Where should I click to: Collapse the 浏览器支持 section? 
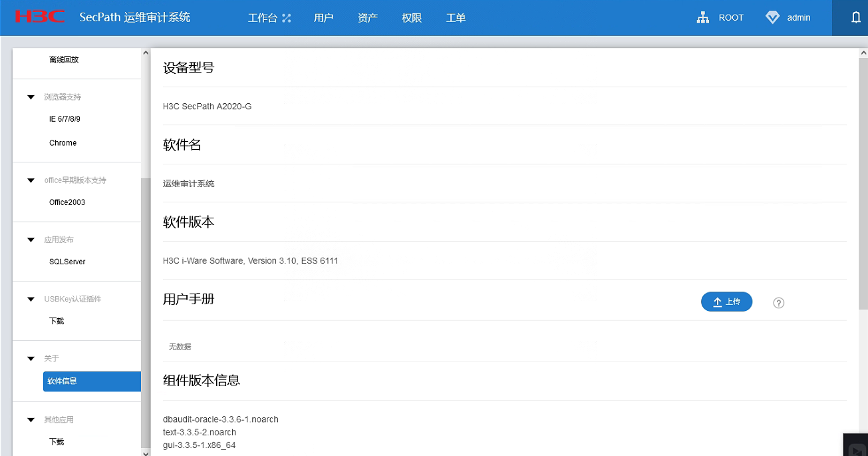31,97
